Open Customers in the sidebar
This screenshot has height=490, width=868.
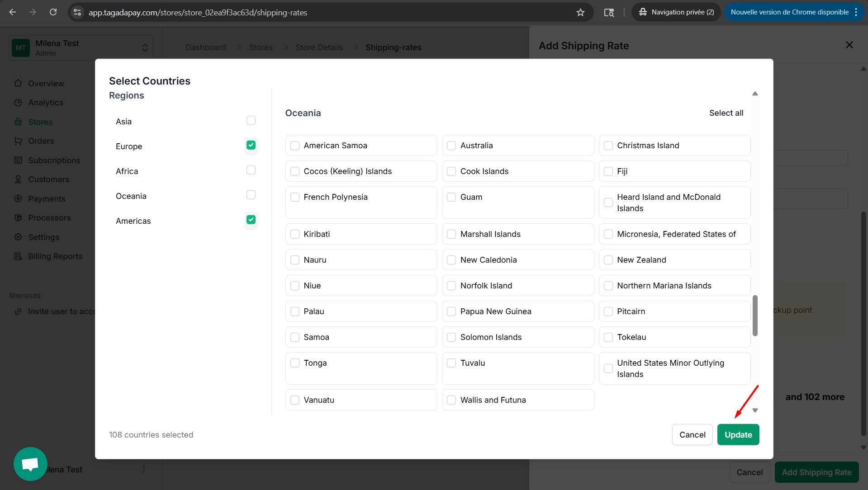(x=48, y=179)
